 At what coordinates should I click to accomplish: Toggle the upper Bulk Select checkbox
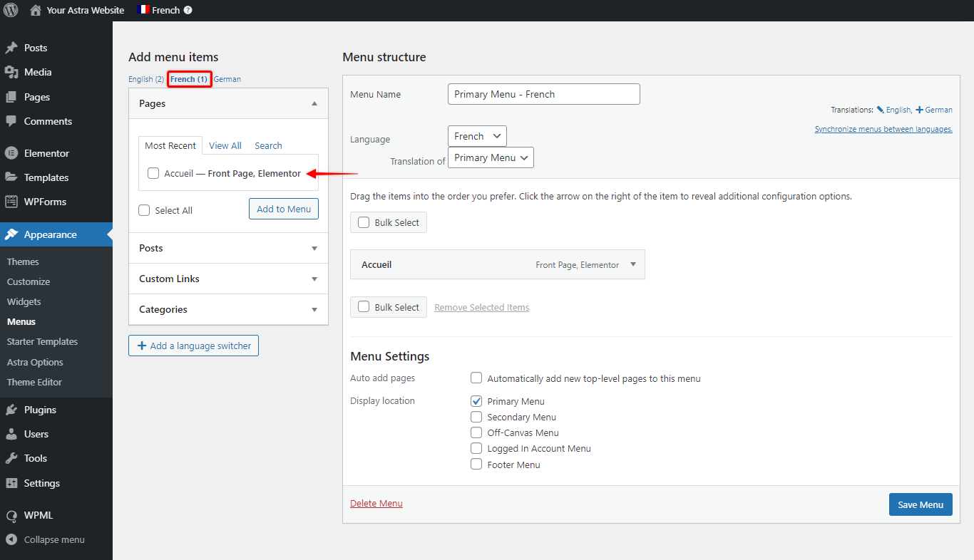click(364, 222)
